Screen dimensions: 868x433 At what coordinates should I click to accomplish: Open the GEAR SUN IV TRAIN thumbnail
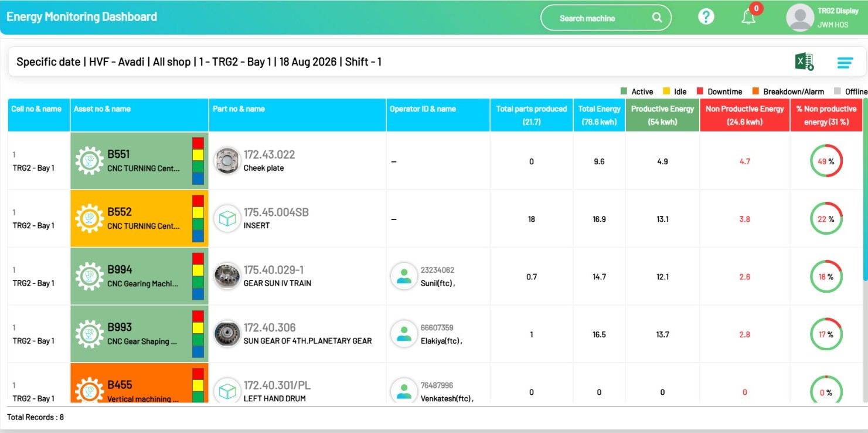(x=227, y=276)
